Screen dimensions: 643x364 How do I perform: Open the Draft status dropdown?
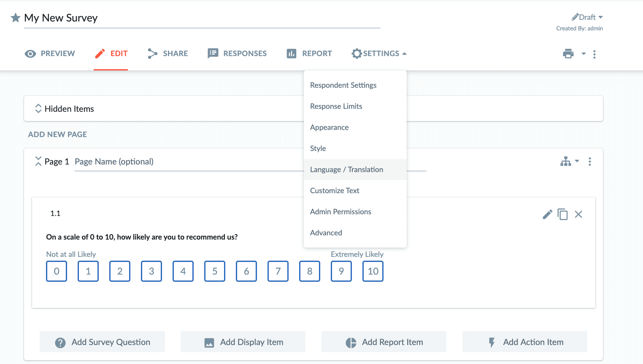(x=587, y=17)
